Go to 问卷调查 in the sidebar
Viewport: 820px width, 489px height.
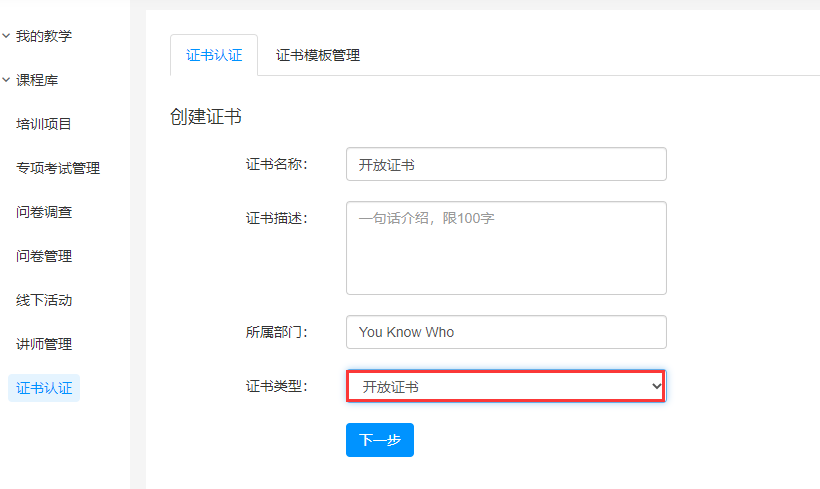point(43,212)
